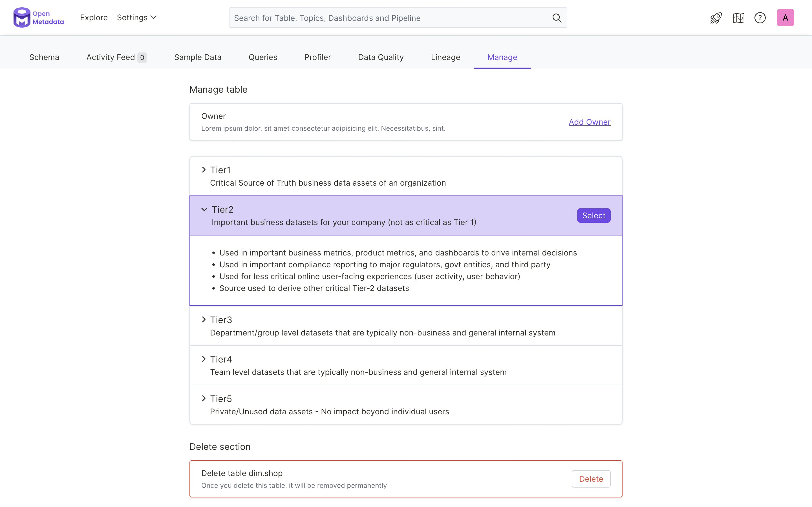Screen dimensions: 812x507
Task: Open the Activity Feed tab
Action: coord(116,57)
